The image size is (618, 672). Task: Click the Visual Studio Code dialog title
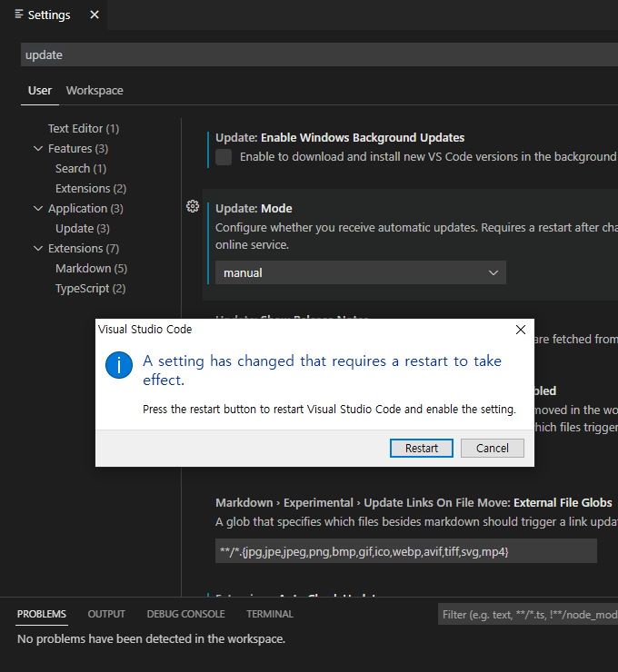coord(145,329)
